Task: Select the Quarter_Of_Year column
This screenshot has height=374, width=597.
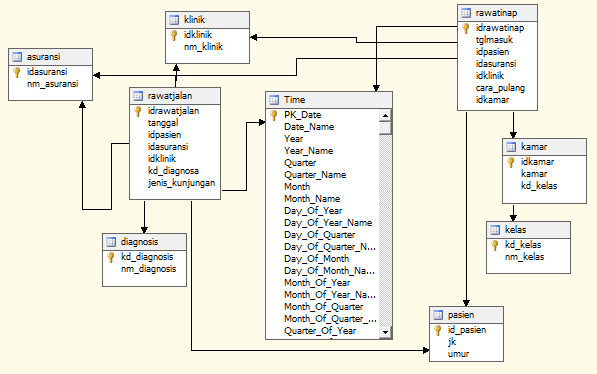Action: point(320,331)
